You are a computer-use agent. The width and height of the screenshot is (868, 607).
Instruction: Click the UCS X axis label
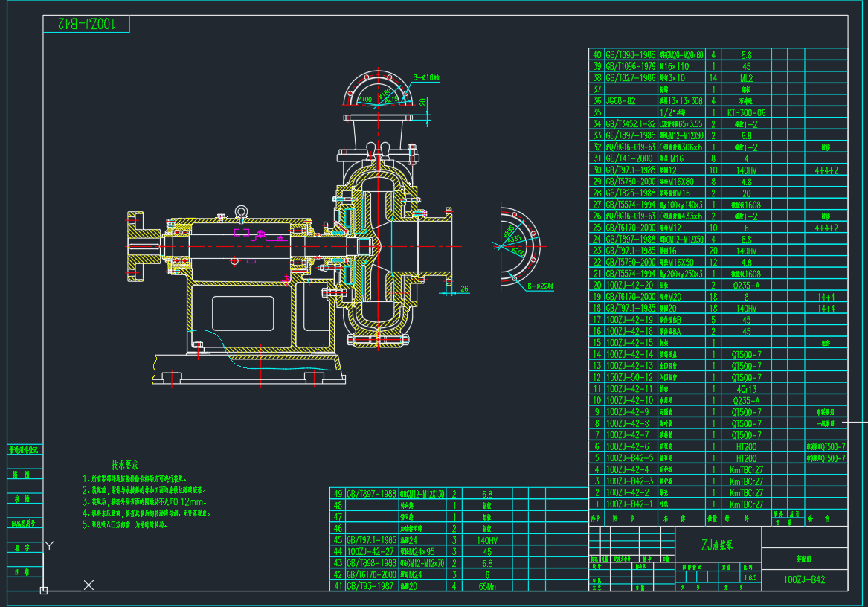click(x=89, y=585)
